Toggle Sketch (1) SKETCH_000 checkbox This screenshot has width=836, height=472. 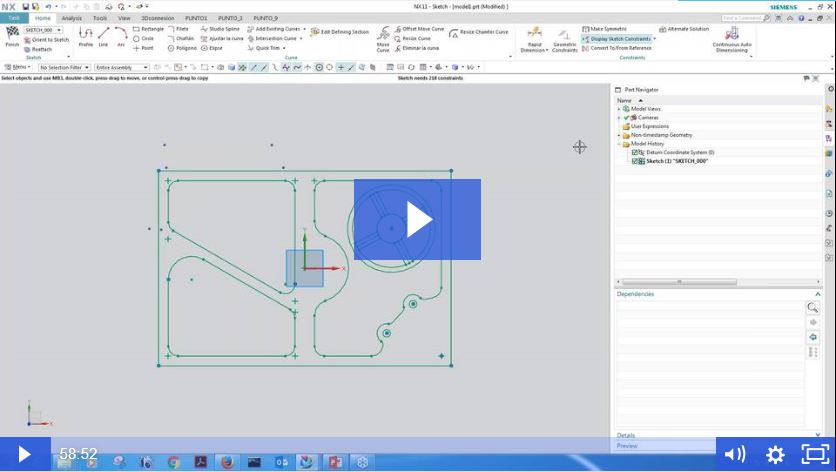(634, 161)
